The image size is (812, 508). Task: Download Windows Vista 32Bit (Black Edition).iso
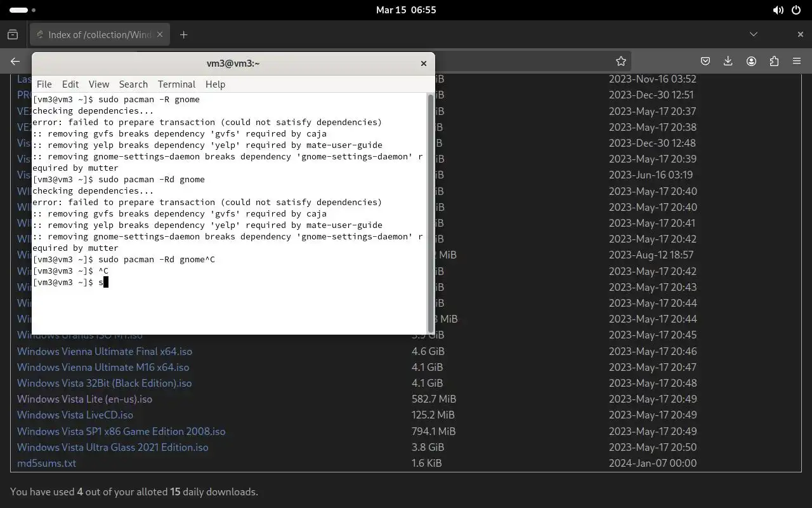pyautogui.click(x=104, y=383)
